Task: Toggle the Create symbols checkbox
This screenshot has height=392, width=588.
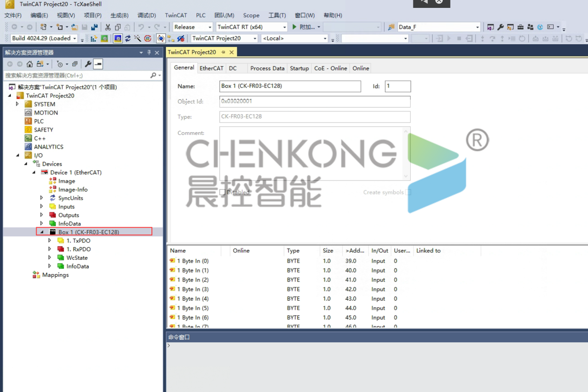Action: pos(408,192)
